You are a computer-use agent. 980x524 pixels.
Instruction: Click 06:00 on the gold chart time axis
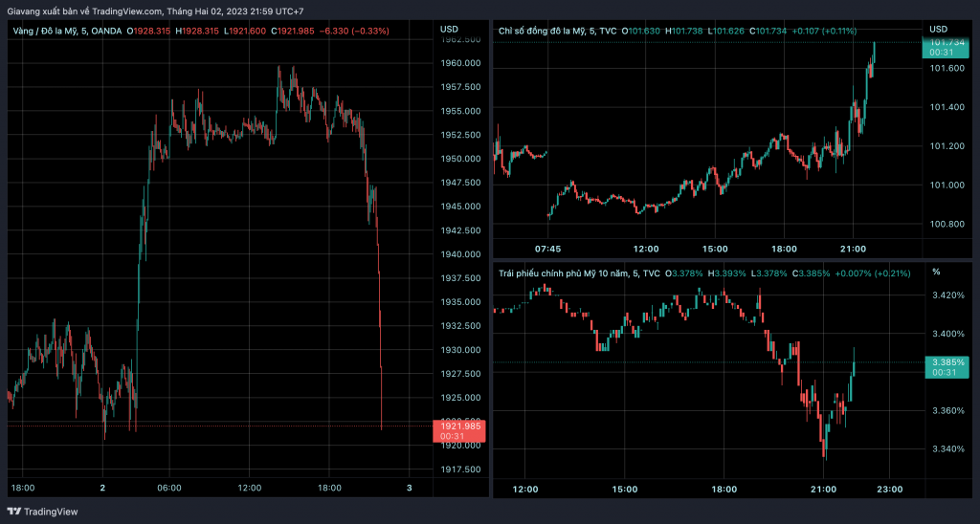168,487
